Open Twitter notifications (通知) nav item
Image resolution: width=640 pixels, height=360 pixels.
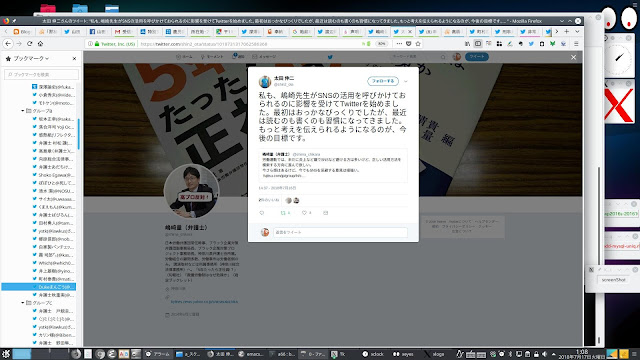point(238,56)
